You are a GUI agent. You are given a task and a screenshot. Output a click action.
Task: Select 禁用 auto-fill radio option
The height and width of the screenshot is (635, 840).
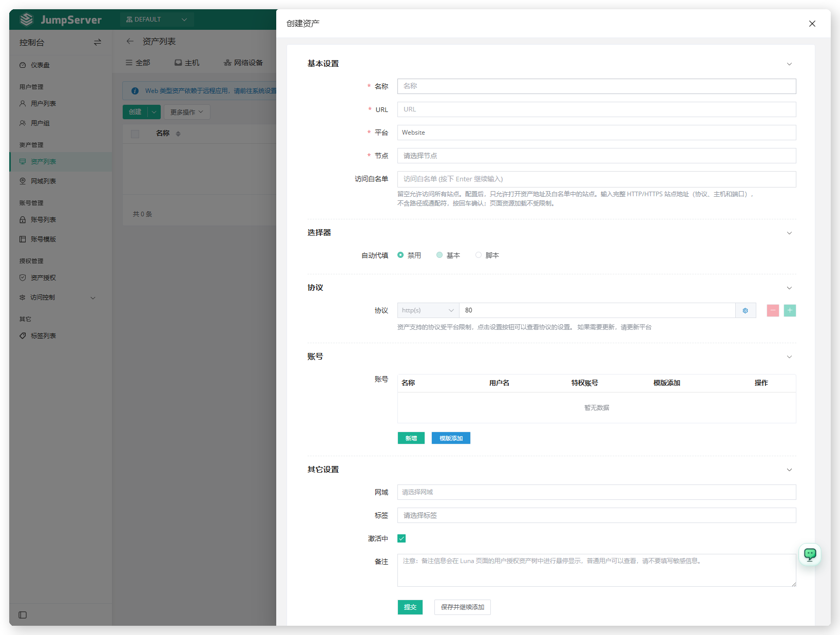pyautogui.click(x=400, y=255)
